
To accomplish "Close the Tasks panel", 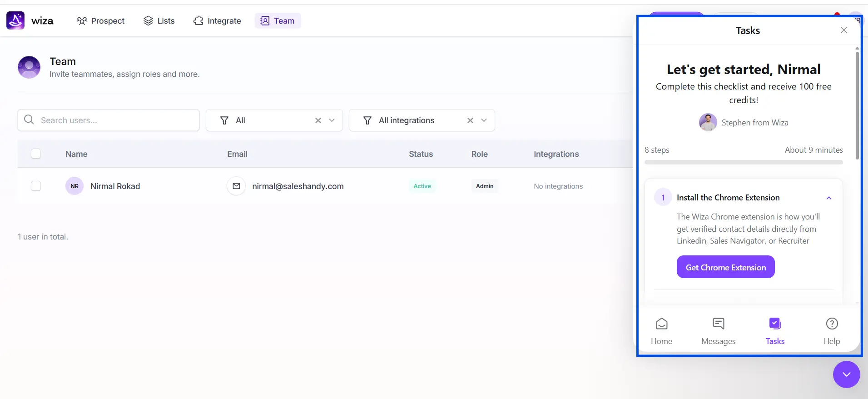I will (x=844, y=30).
